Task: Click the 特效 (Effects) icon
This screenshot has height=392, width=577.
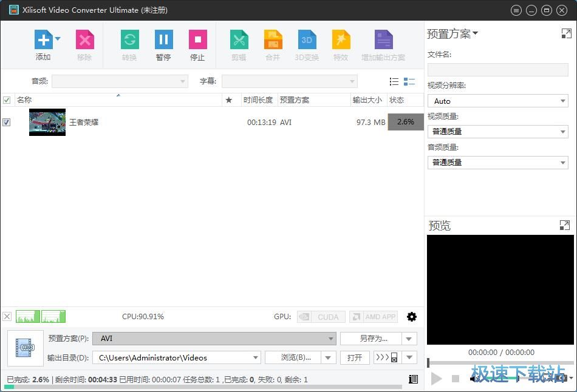Action: click(x=341, y=44)
